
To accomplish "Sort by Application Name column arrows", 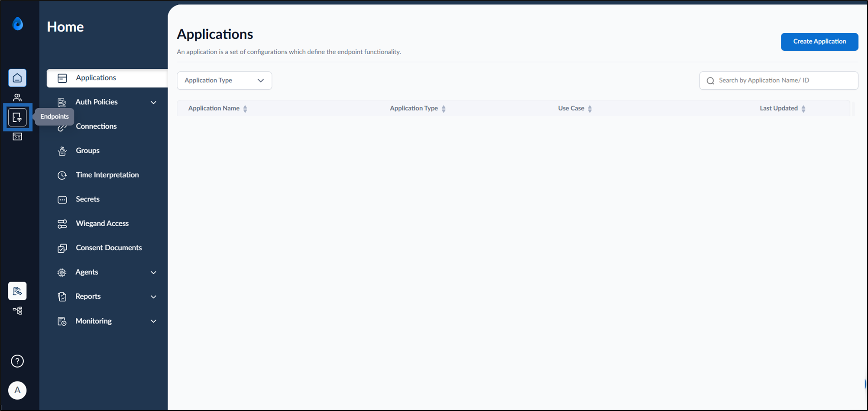I will 245,109.
